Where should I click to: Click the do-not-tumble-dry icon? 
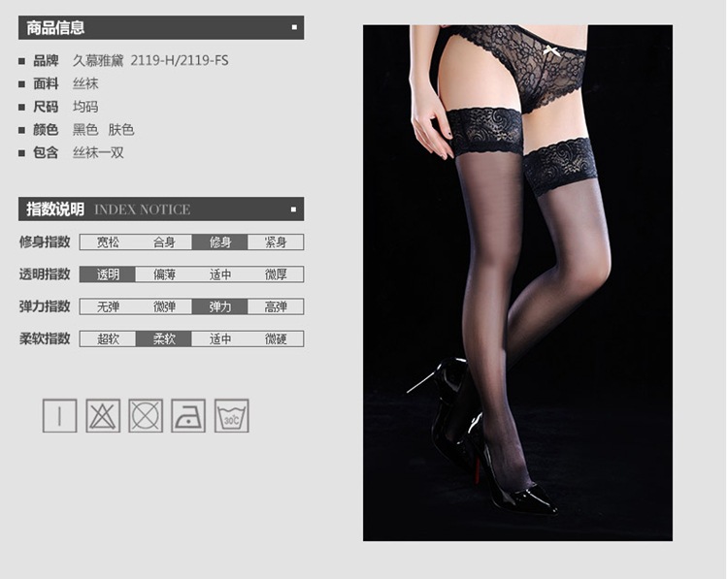[x=146, y=415]
